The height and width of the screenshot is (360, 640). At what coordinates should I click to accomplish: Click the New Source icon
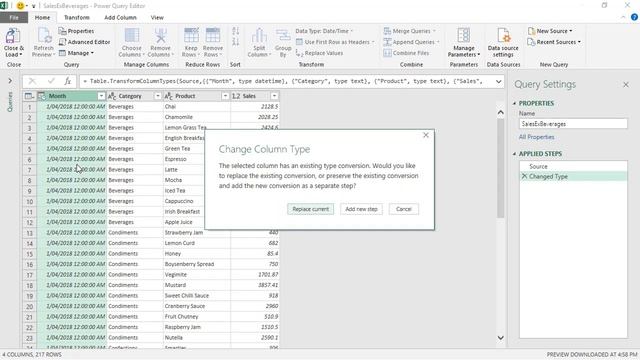click(531, 31)
